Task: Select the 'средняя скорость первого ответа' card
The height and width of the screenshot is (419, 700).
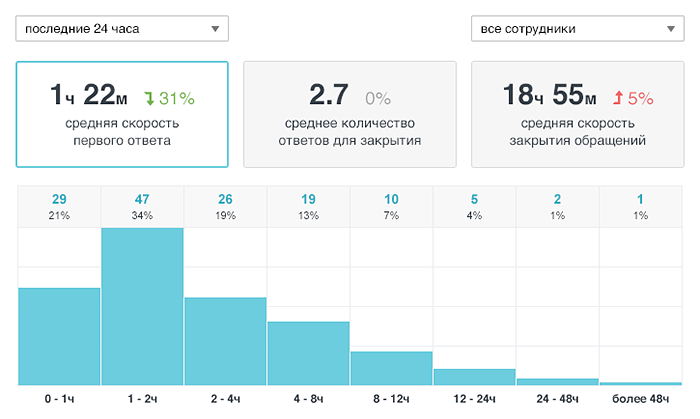Action: click(x=122, y=115)
